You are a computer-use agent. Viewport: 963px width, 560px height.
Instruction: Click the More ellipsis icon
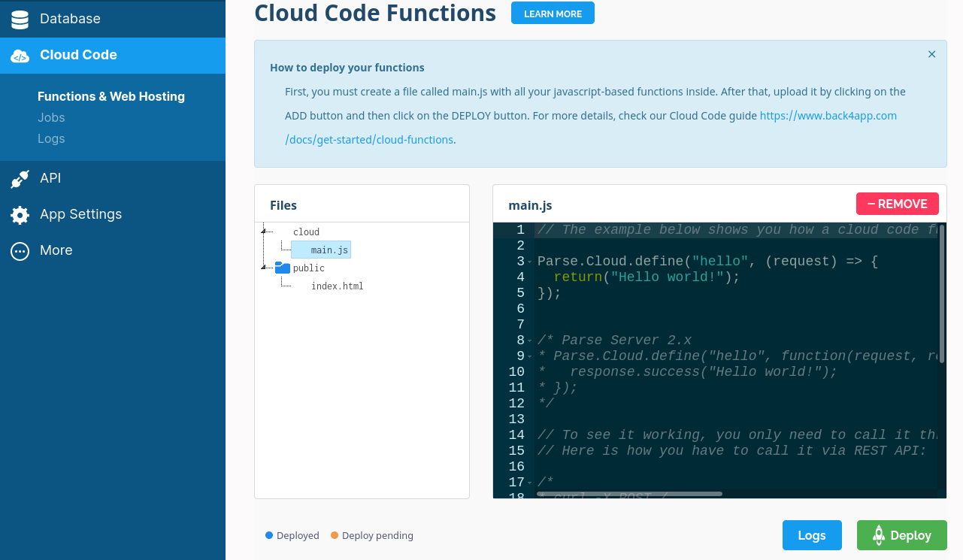point(20,250)
